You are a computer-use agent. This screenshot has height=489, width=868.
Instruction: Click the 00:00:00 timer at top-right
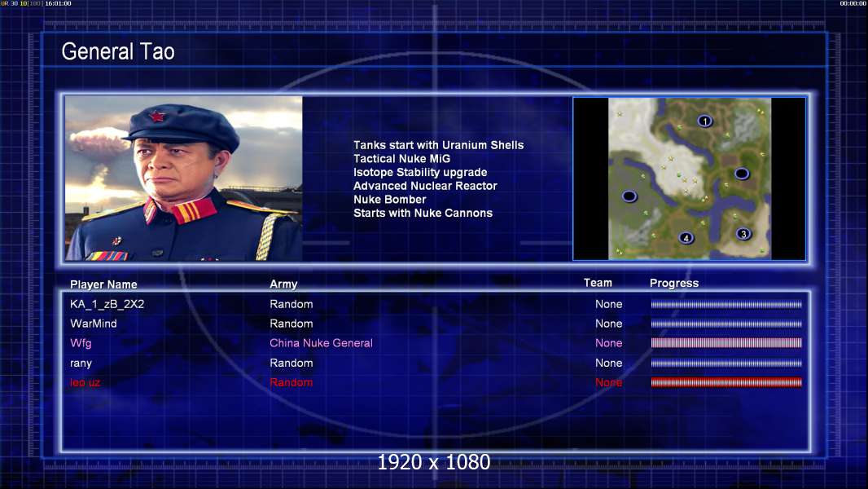pyautogui.click(x=853, y=3)
